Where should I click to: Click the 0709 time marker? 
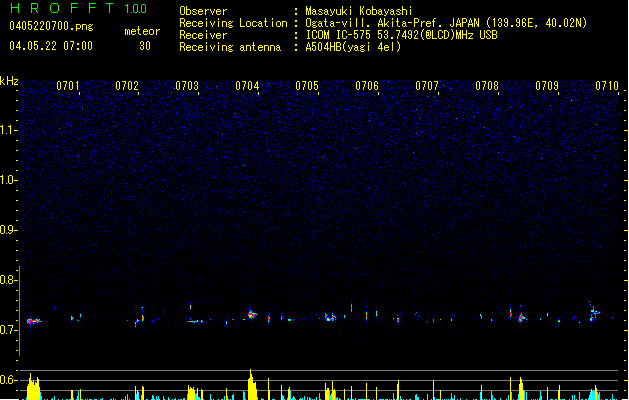(x=547, y=86)
